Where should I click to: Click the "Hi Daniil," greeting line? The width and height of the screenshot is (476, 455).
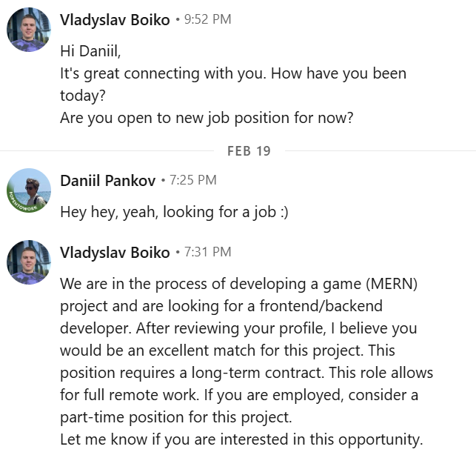(x=90, y=50)
